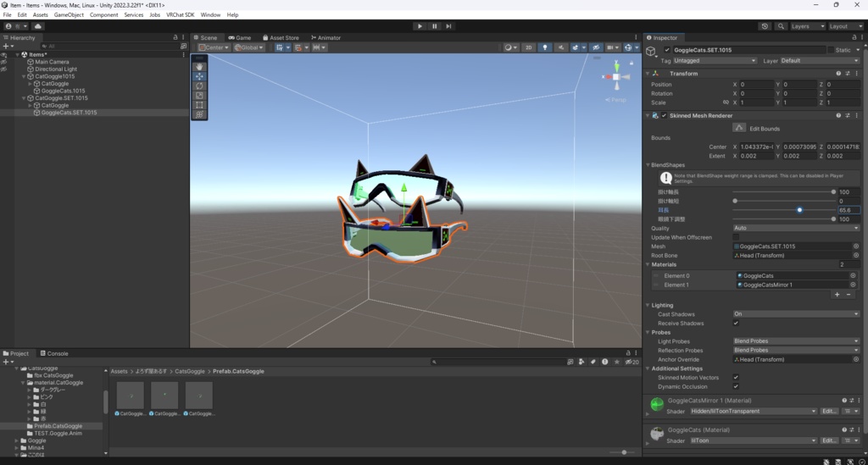Open the Tag Untagged dropdown
Image resolution: width=868 pixels, height=465 pixels.
pos(715,60)
